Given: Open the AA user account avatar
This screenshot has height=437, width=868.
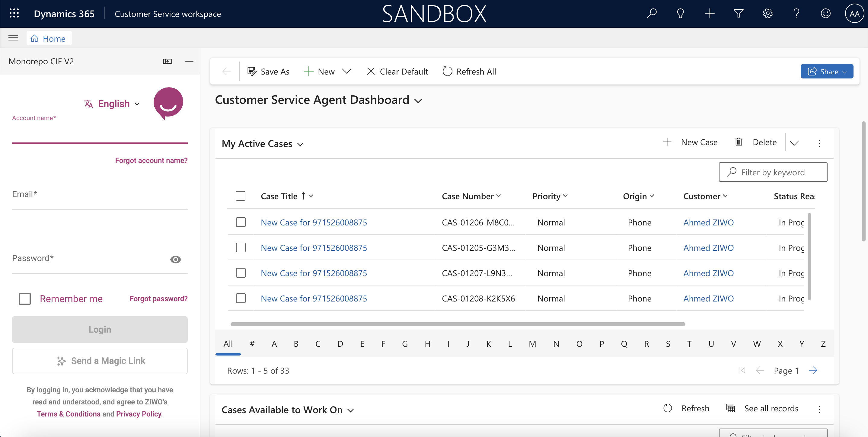Looking at the screenshot, I should coord(854,14).
